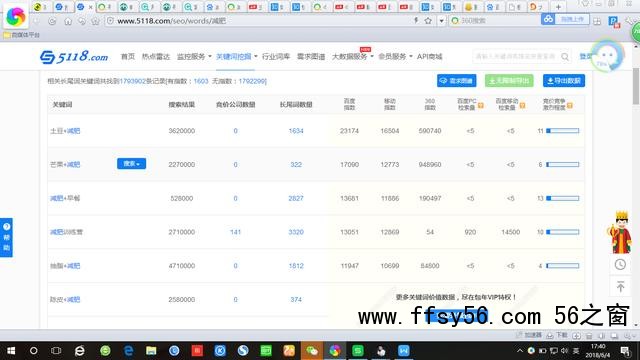640x360 pixels.
Task: Click the Baidu PC search volume info icon
Action: pos(481,105)
